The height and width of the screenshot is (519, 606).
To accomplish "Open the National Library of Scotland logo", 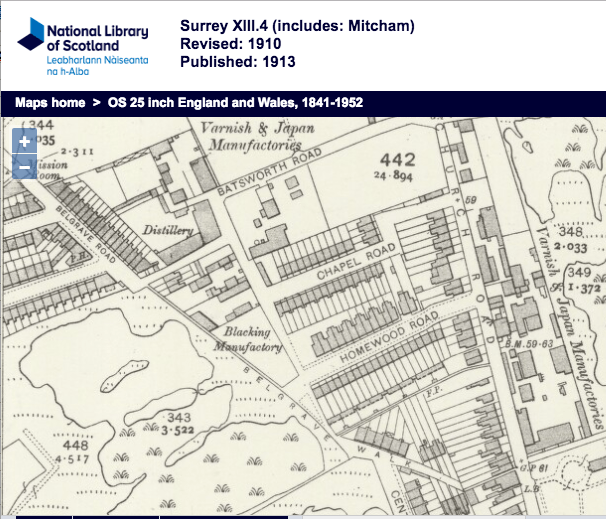I will click(83, 46).
